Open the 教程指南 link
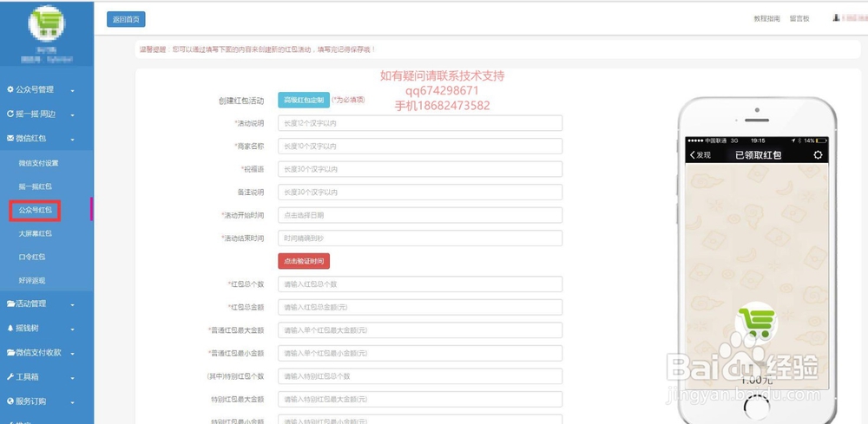 [766, 18]
